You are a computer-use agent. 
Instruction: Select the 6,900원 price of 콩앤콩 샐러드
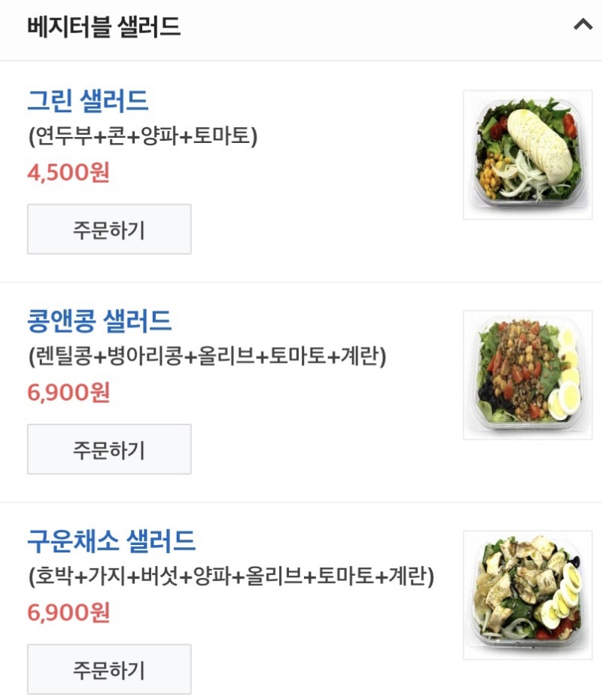click(68, 392)
